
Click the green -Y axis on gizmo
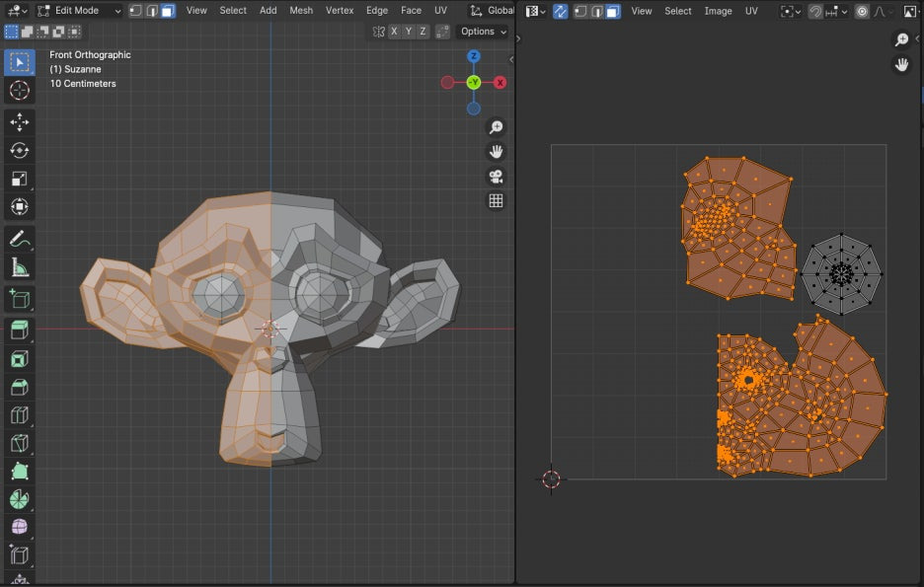pos(474,83)
